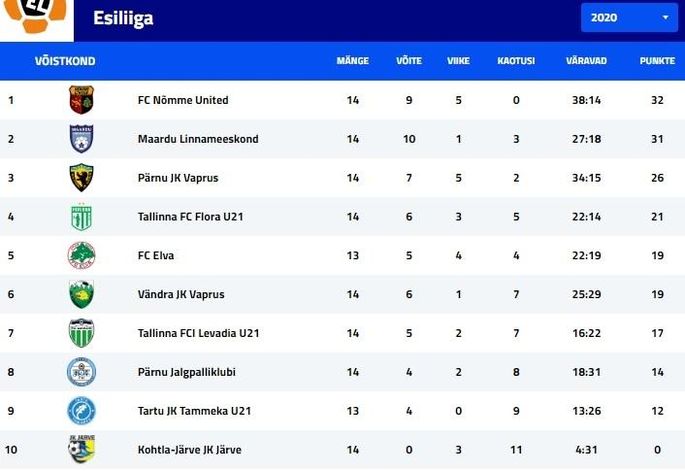Click the Vändra JK Vaprus crest
Screen dimensions: 685x471
pos(81,294)
